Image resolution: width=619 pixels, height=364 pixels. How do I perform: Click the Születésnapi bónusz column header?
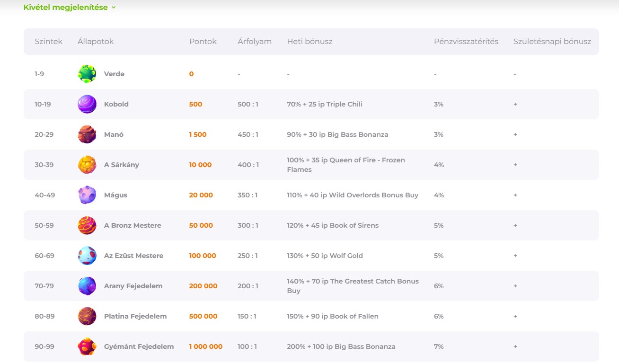(552, 42)
